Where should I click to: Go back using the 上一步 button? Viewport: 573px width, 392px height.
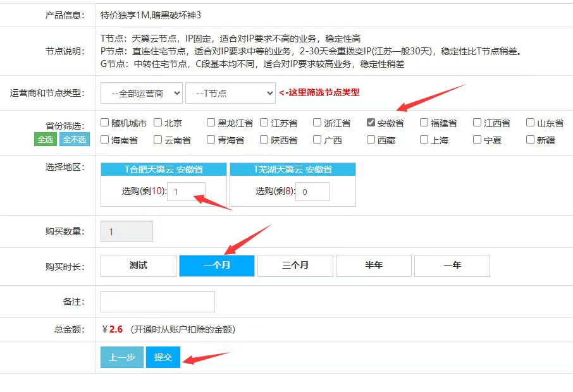(x=122, y=357)
